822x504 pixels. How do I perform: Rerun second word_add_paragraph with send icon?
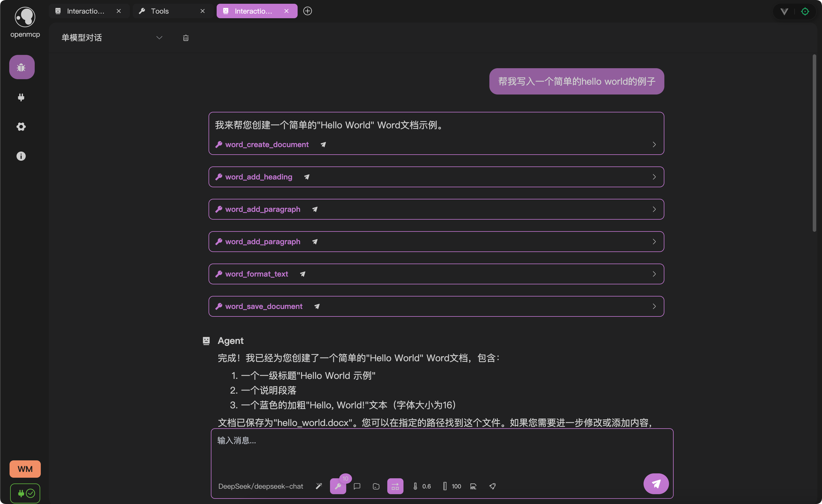click(x=315, y=241)
